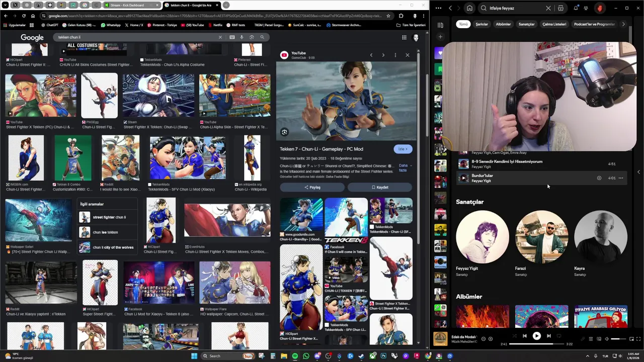Open Spotify queue view
644x362 pixels.
591,339
